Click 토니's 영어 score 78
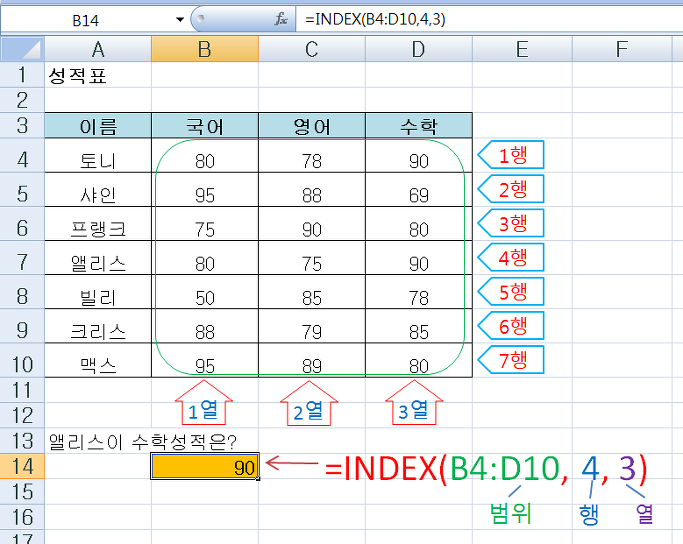 [312, 155]
